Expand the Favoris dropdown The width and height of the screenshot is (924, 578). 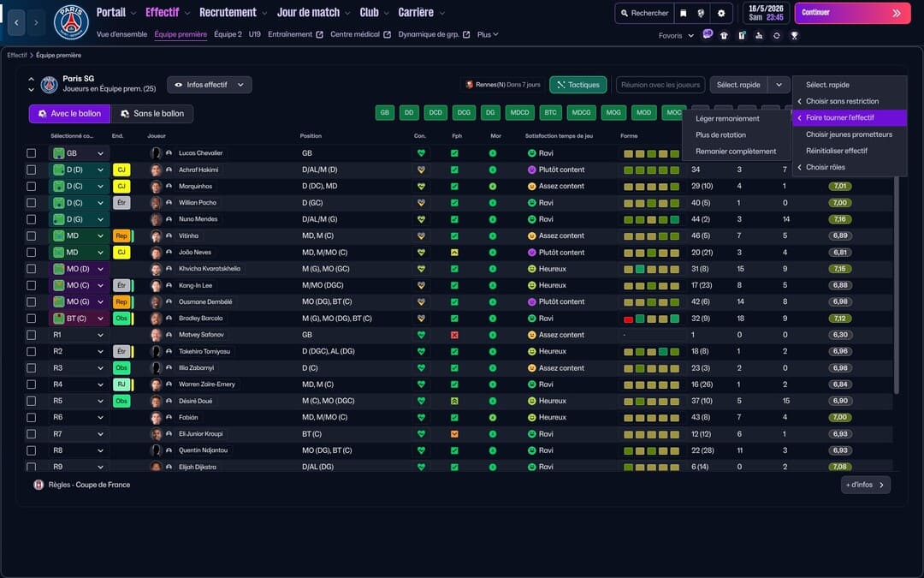676,36
